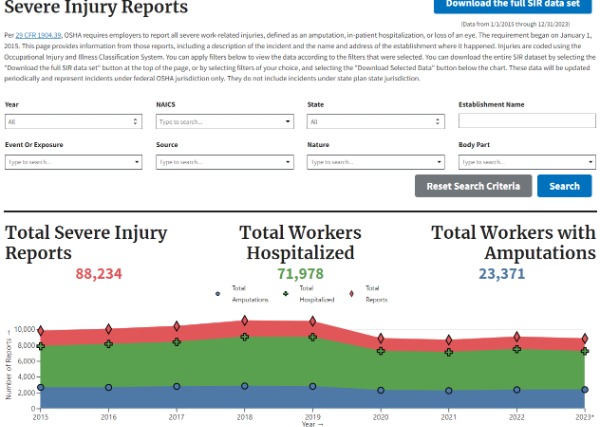Select 2020 Total Reports diamond marker
This screenshot has height=427, width=600.
point(381,338)
